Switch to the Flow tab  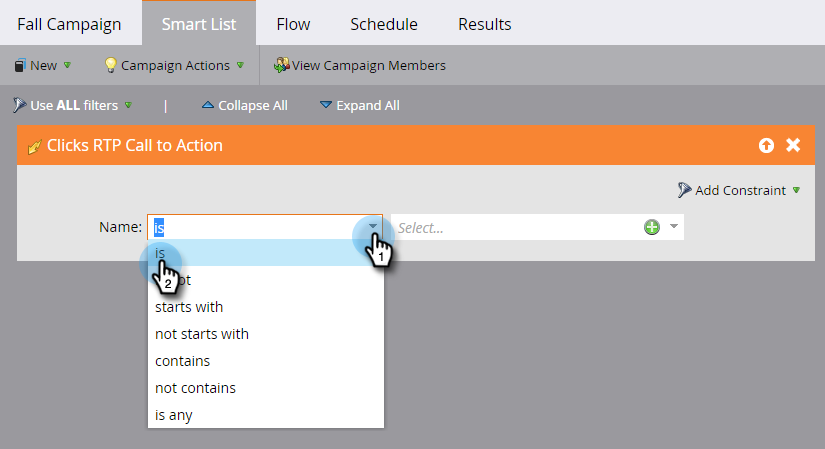[x=293, y=24]
